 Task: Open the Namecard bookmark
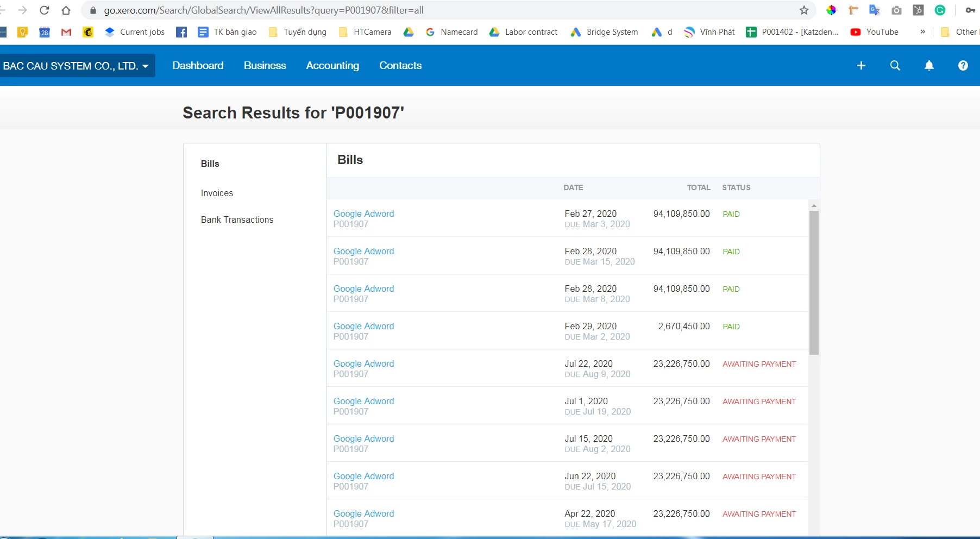point(451,32)
